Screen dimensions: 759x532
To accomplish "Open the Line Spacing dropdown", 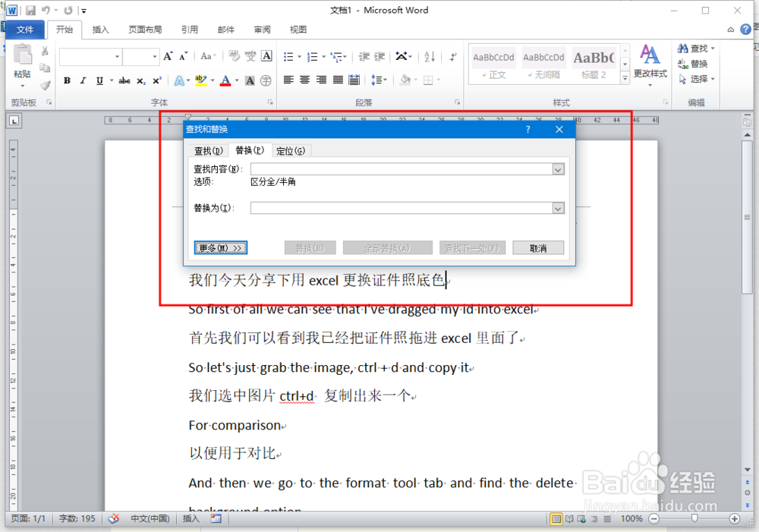I will tap(379, 80).
